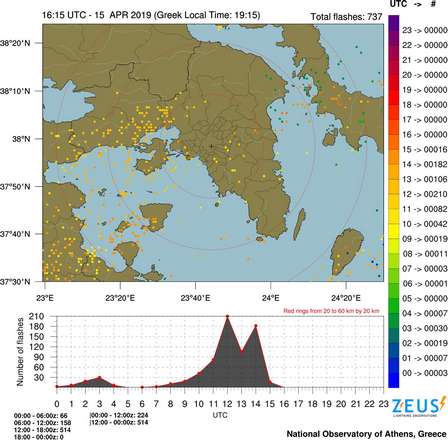The width and height of the screenshot is (448, 440).
Task: Click the 38°N latitude axis label
Action: click(x=21, y=139)
